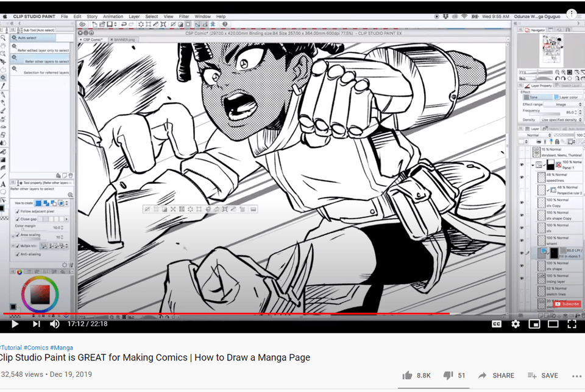
Task: Open the Story menu
Action: coord(92,16)
